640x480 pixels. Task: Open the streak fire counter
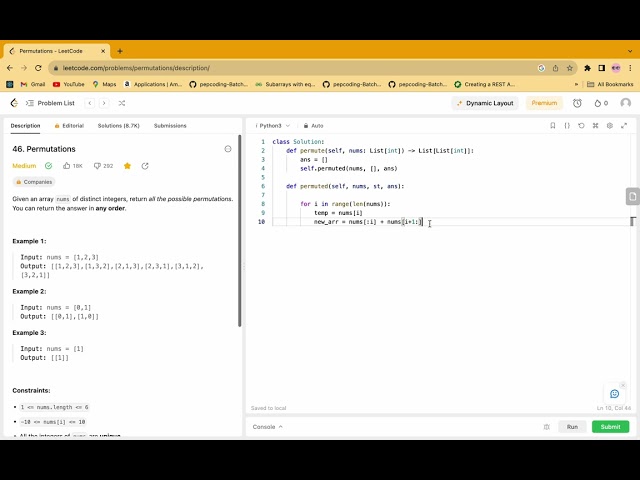601,103
